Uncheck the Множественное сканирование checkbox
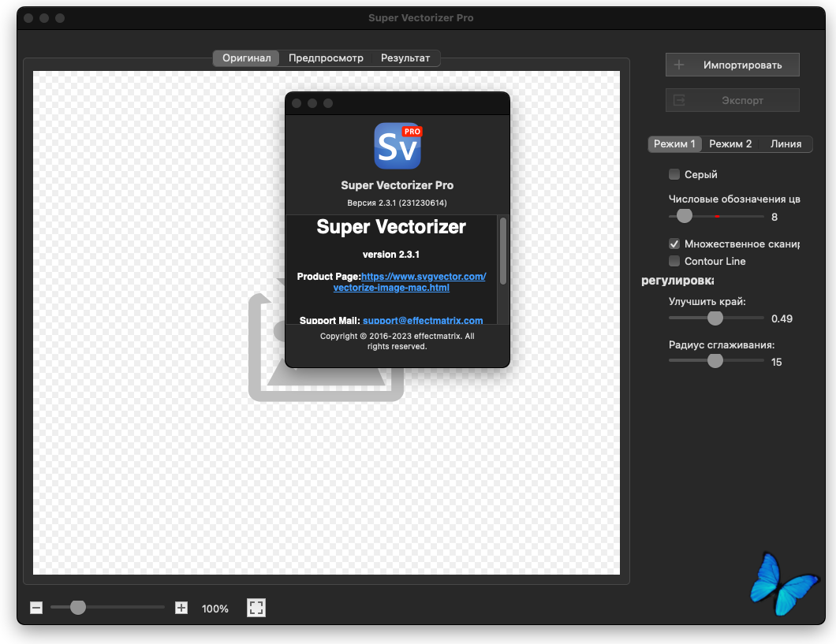Image resolution: width=836 pixels, height=644 pixels. [x=674, y=244]
